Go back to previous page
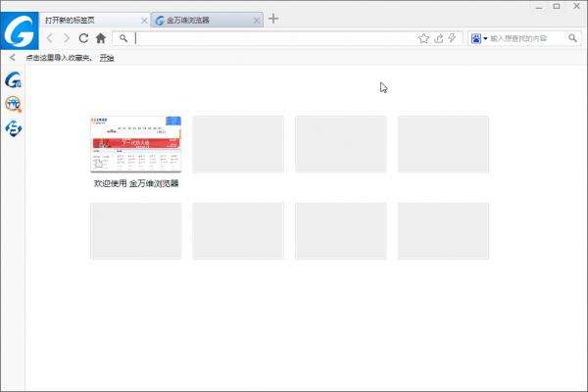The height and width of the screenshot is (392, 588). click(x=50, y=38)
